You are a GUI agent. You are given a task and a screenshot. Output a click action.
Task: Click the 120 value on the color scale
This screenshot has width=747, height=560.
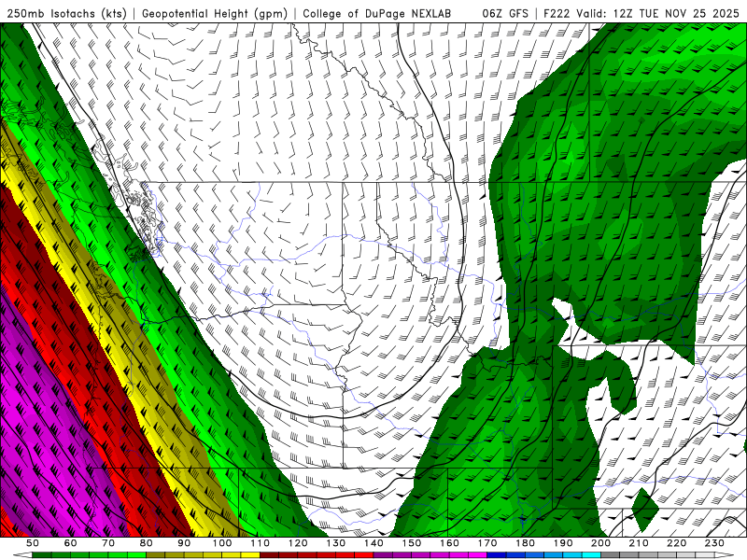298,543
